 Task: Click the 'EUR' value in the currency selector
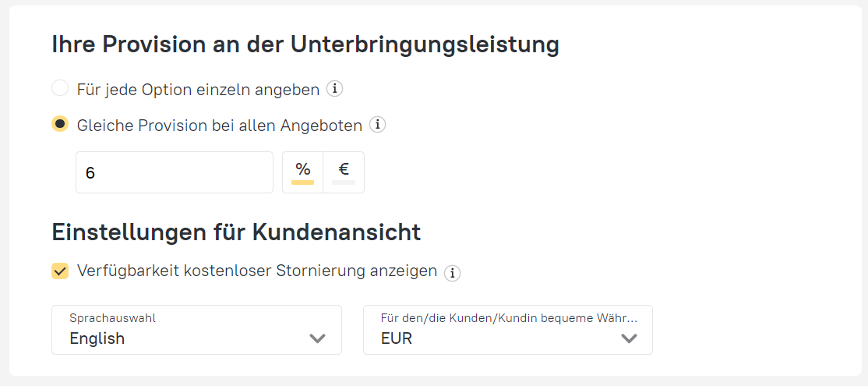397,338
